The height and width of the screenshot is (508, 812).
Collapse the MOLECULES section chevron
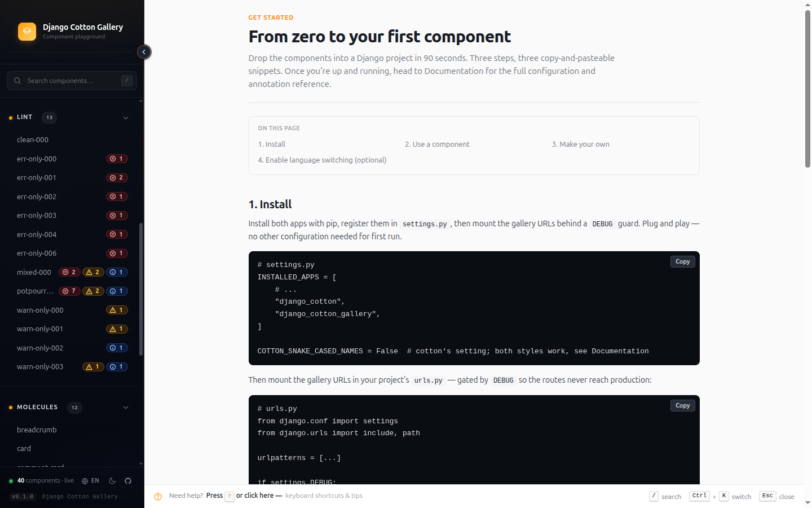(126, 408)
